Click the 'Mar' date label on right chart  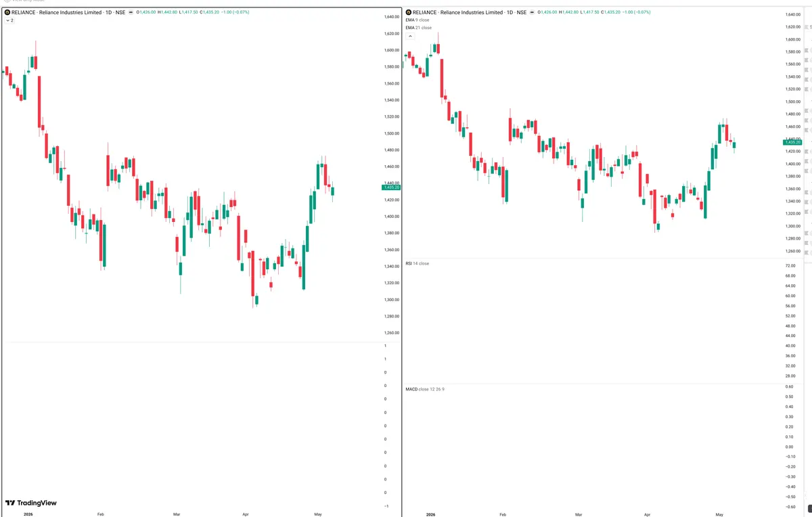577,514
